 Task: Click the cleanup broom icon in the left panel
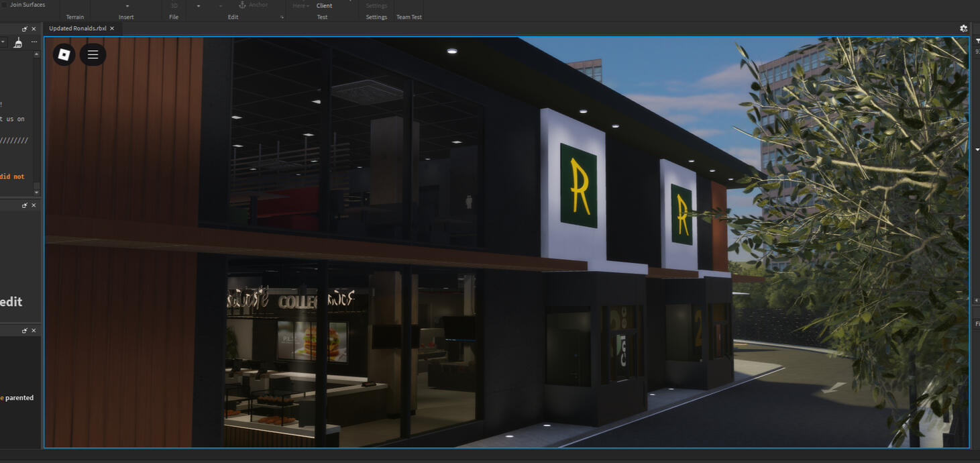(17, 42)
